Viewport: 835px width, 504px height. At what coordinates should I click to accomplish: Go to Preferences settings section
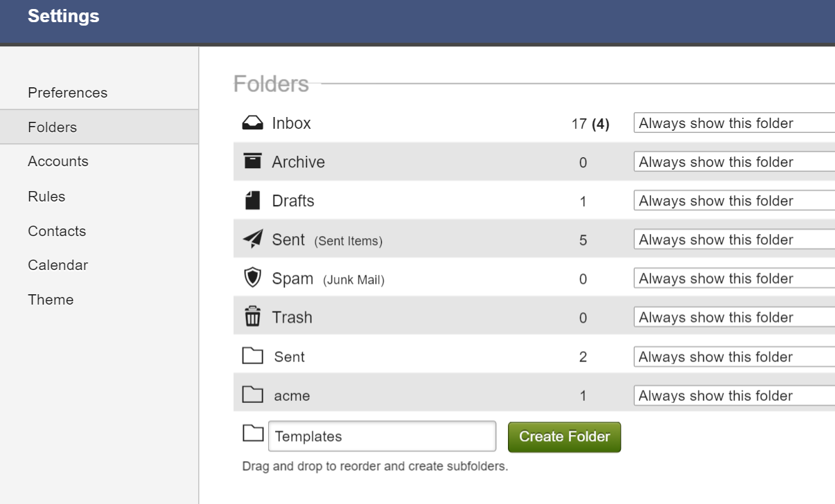coord(68,93)
